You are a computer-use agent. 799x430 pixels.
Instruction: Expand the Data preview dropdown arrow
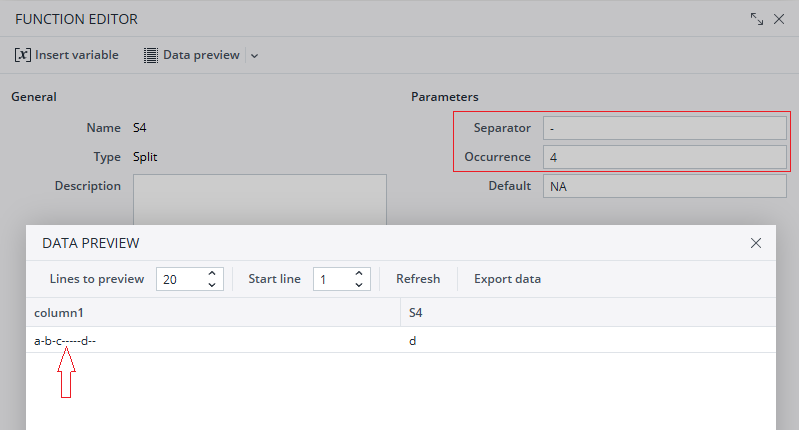pyautogui.click(x=254, y=56)
